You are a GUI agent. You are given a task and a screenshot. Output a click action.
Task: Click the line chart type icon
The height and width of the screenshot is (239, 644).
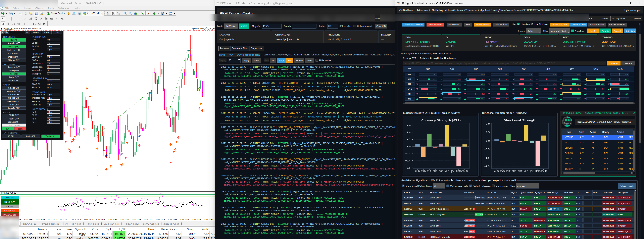(119, 14)
